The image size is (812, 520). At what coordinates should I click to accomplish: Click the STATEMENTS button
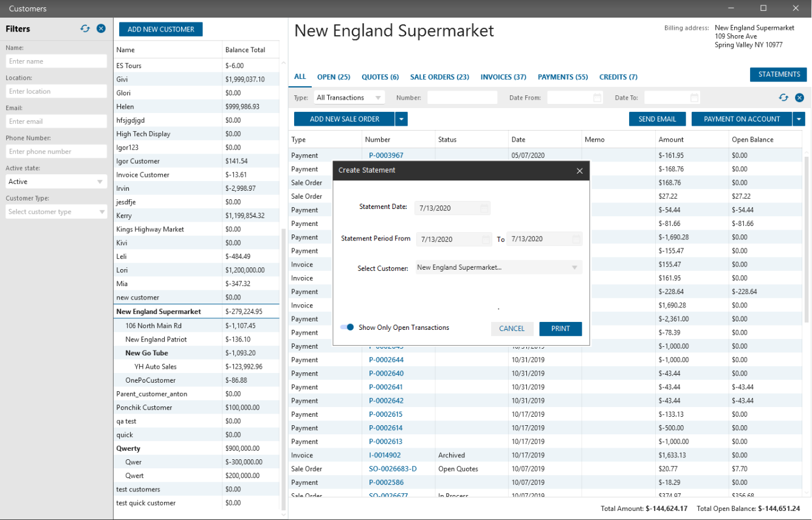coord(779,74)
